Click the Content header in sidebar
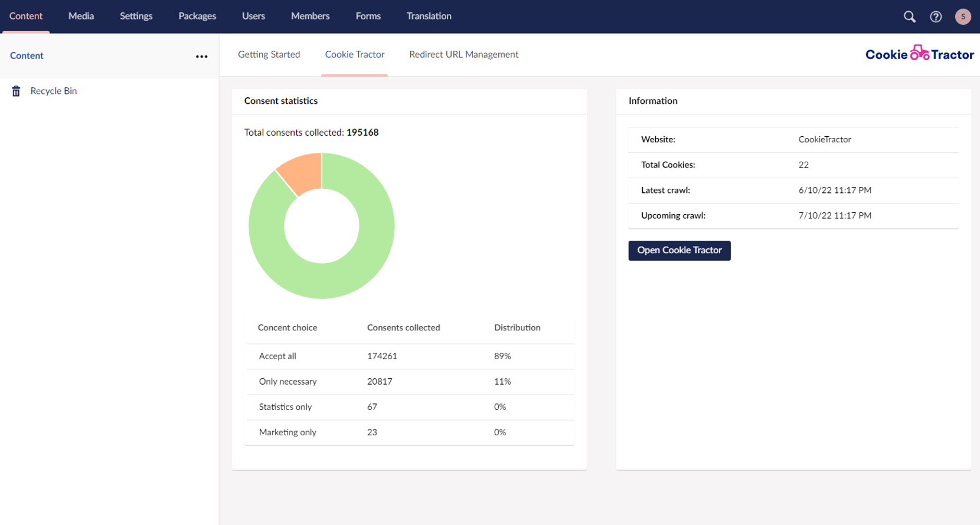 point(27,55)
